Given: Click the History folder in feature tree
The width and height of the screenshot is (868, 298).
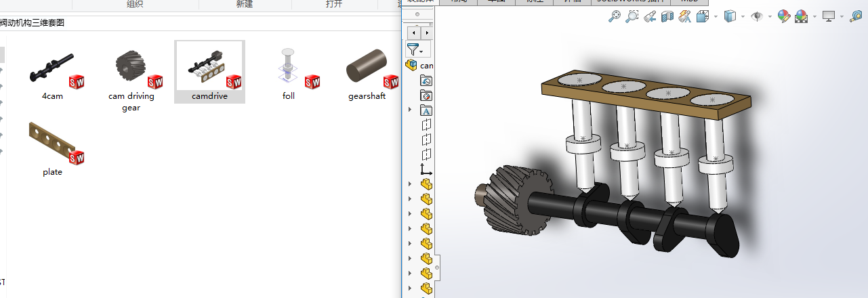Looking at the screenshot, I should click(426, 81).
